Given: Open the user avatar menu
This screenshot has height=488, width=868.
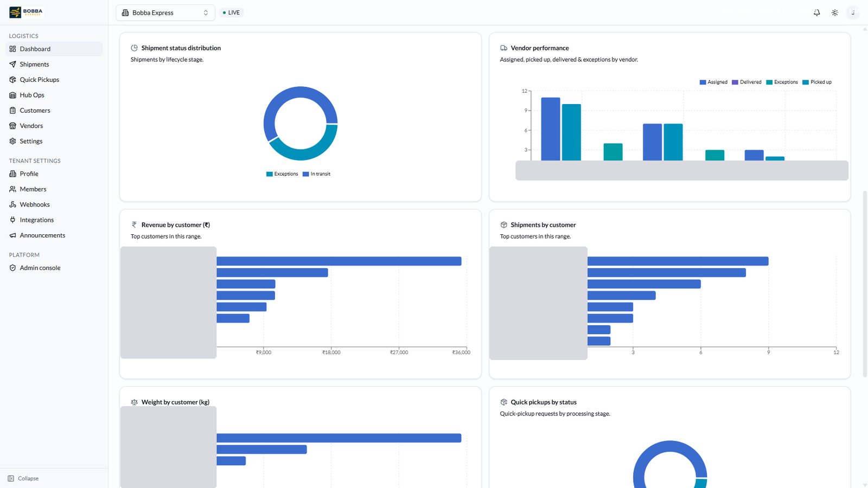Looking at the screenshot, I should point(853,12).
